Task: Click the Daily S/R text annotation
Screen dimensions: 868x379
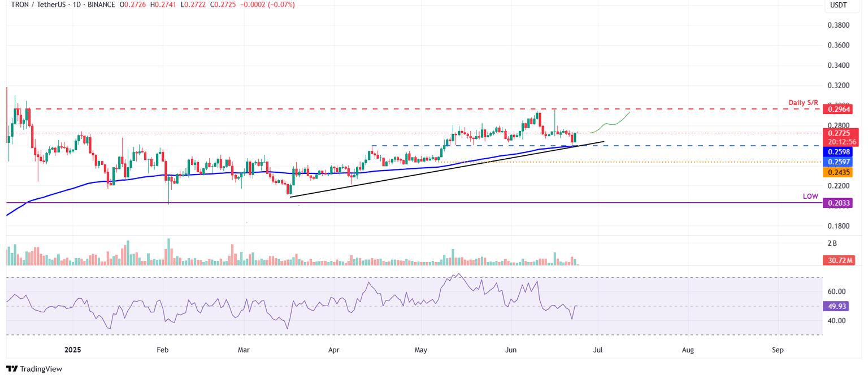Action: 802,102
